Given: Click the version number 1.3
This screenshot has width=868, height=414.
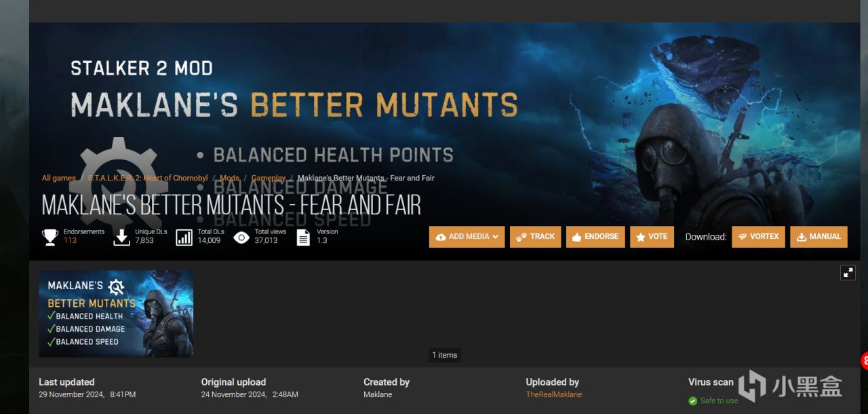Looking at the screenshot, I should coord(322,240).
